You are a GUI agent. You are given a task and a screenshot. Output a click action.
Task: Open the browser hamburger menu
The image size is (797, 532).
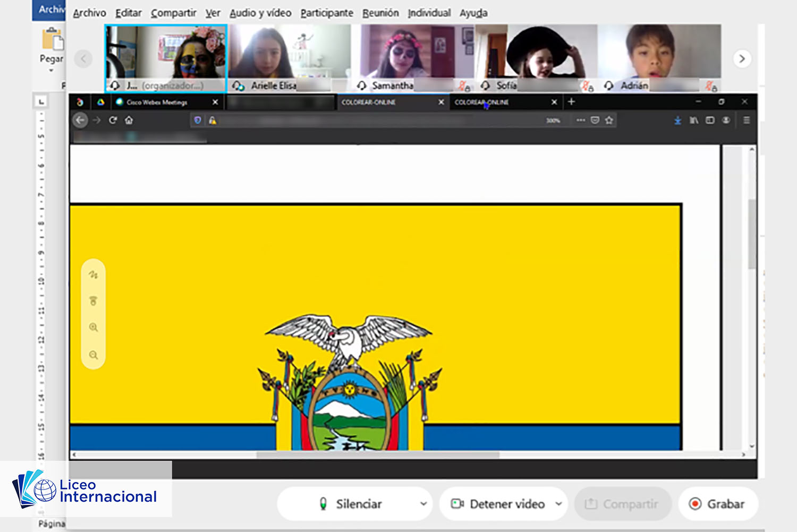tap(747, 121)
